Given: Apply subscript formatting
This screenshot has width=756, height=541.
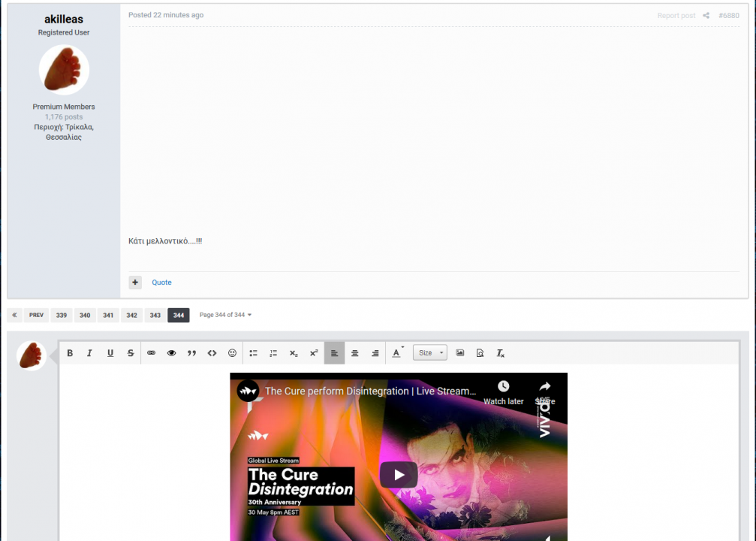Looking at the screenshot, I should 294,353.
